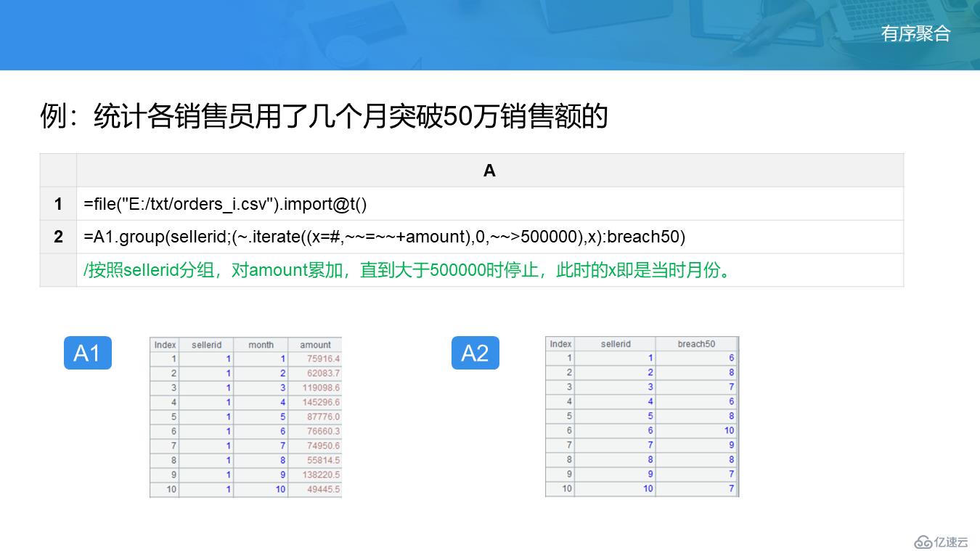Click sellerid 5 cell in A2 table

click(616, 416)
